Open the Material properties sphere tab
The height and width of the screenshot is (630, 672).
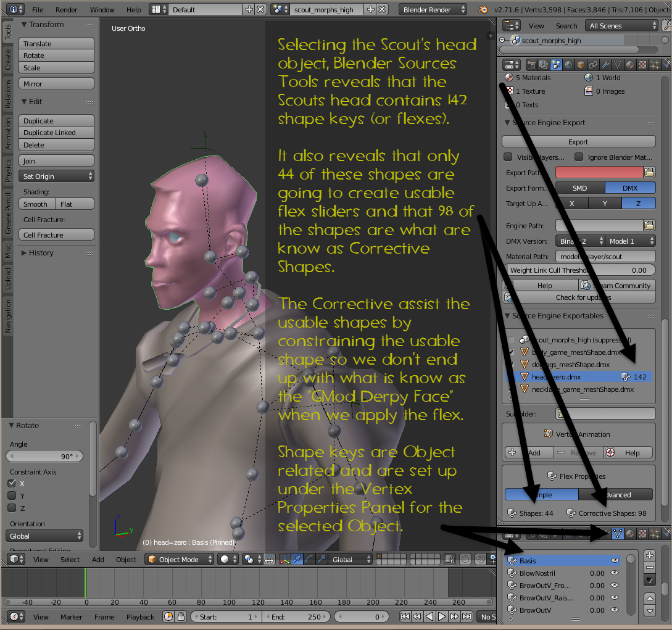click(x=630, y=65)
